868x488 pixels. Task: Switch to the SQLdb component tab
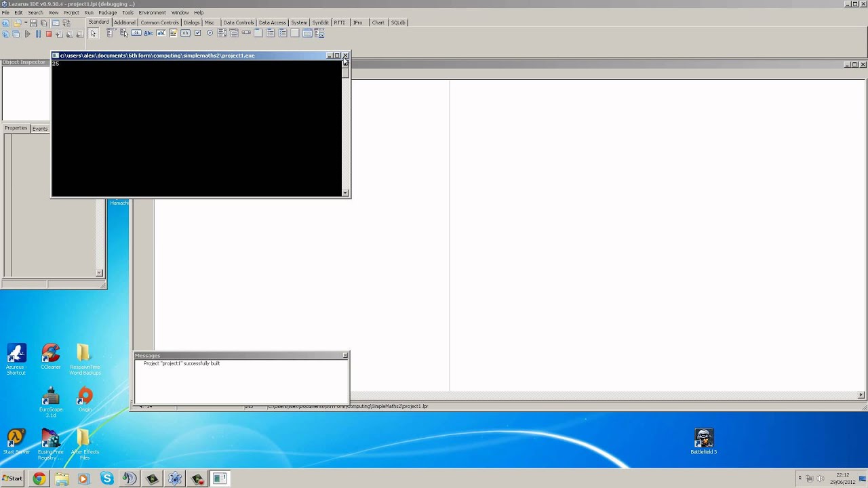[398, 22]
